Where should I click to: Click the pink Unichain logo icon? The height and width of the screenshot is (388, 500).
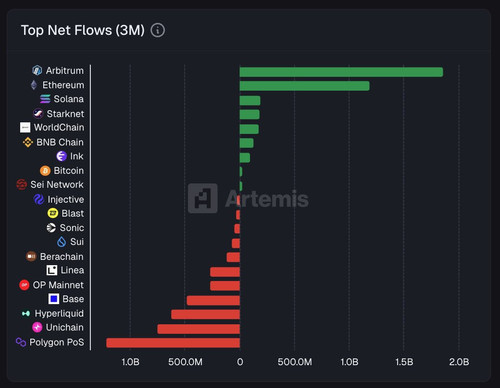pos(37,327)
